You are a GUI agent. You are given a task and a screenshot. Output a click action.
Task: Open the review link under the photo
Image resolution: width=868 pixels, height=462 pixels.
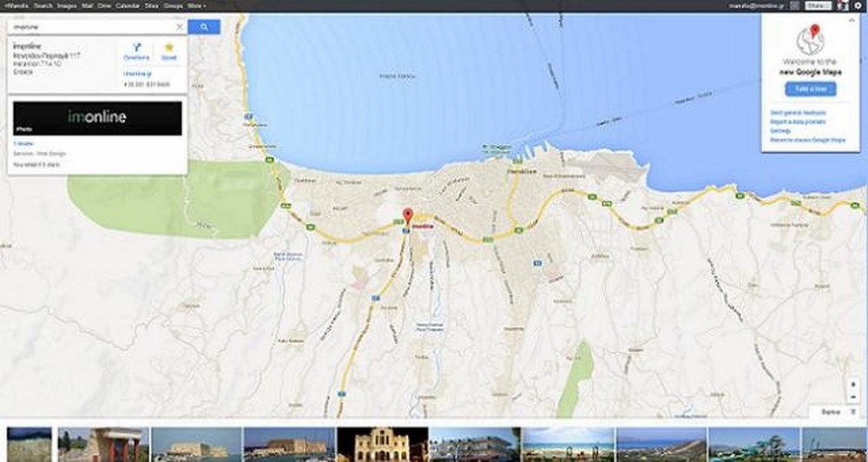point(23,143)
